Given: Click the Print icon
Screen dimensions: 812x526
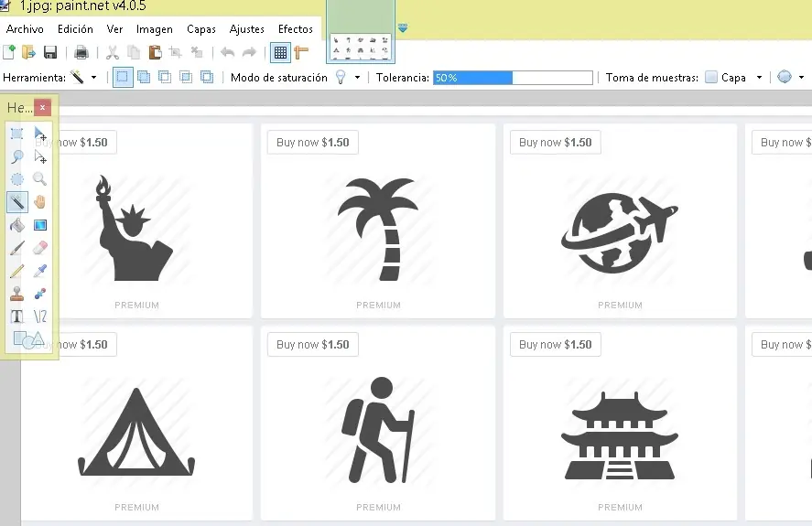Looking at the screenshot, I should tap(81, 52).
